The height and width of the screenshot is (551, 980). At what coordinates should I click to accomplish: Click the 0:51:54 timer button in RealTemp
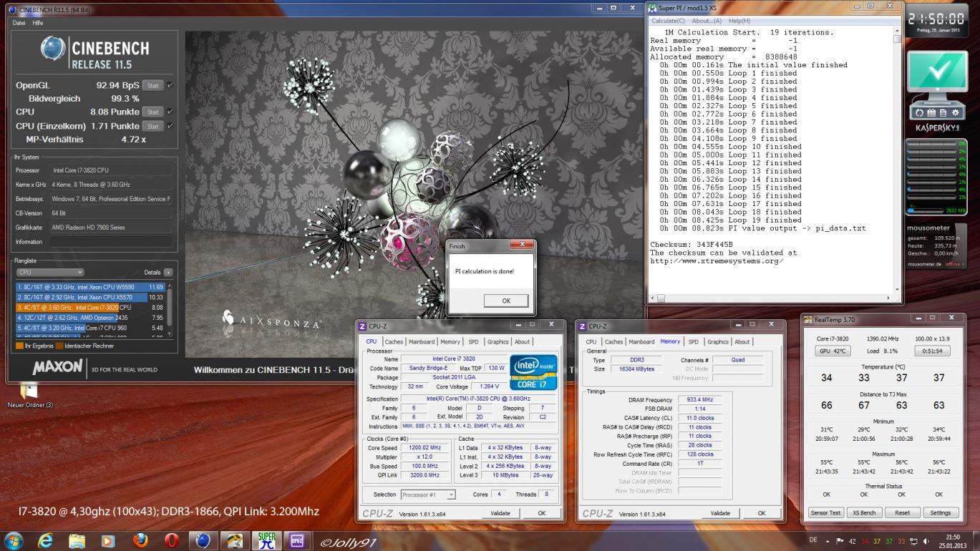click(932, 351)
